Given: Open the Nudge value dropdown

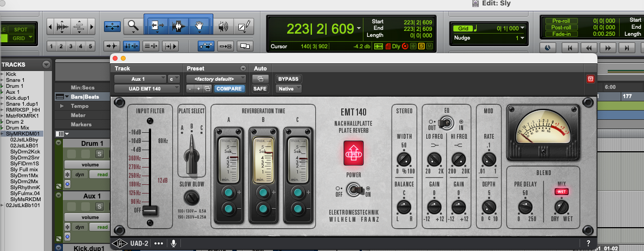Looking at the screenshot, I should (x=523, y=38).
